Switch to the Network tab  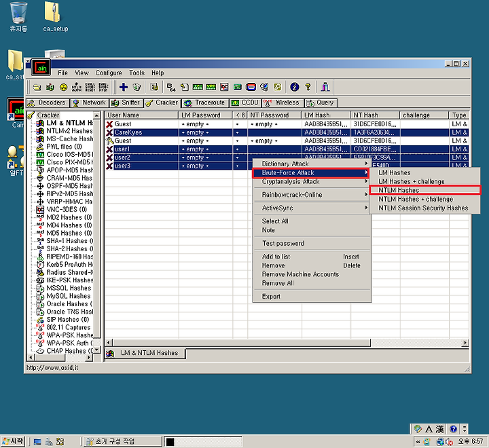[90, 102]
